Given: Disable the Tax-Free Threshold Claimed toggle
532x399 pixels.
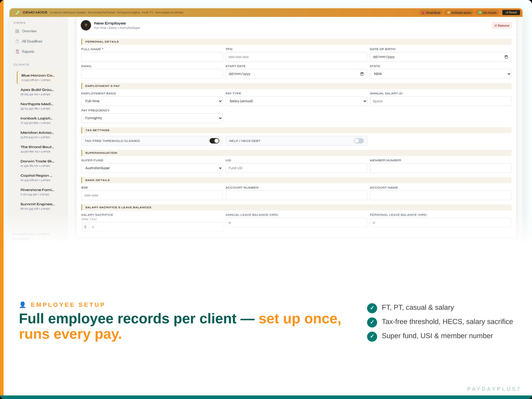Looking at the screenshot, I should [215, 140].
